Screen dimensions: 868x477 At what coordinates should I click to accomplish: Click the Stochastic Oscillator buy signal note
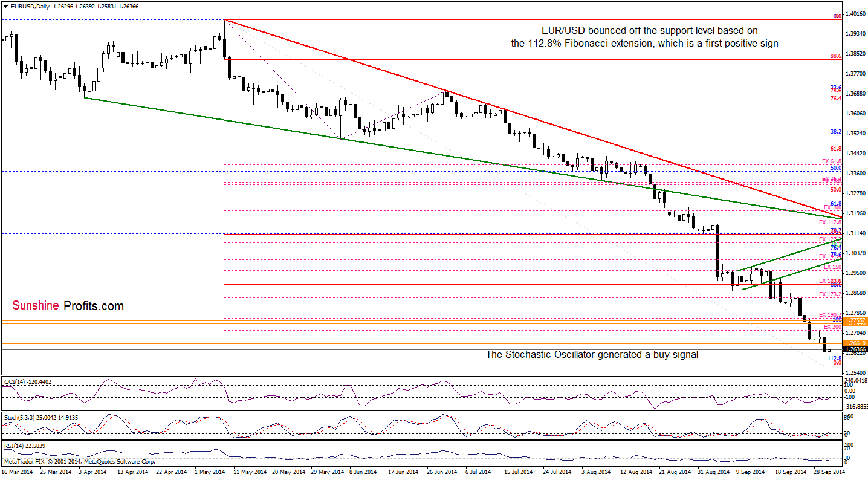pos(592,355)
